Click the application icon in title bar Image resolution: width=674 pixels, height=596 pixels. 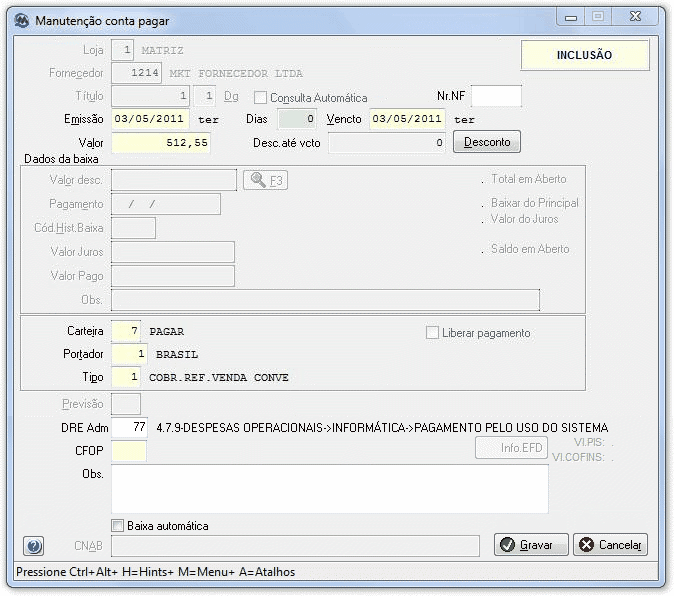click(21, 20)
